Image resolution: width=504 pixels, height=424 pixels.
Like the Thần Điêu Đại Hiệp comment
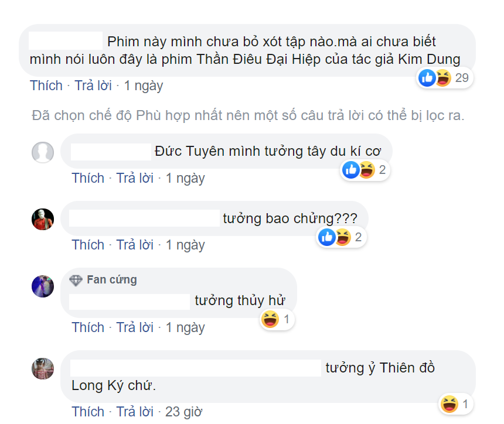[46, 86]
